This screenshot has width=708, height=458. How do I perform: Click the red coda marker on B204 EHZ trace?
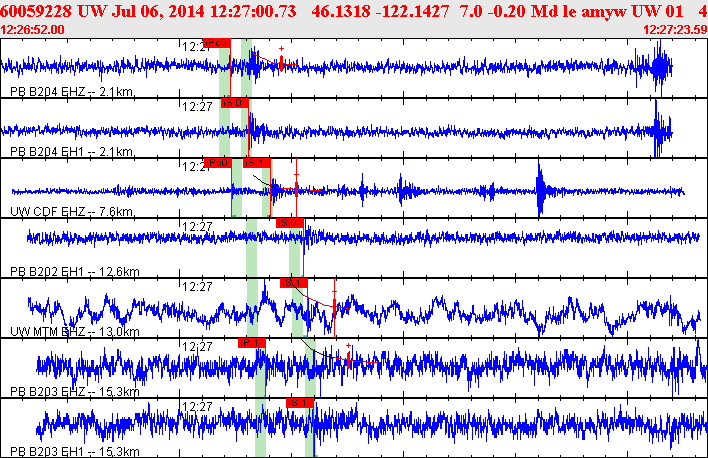[281, 63]
